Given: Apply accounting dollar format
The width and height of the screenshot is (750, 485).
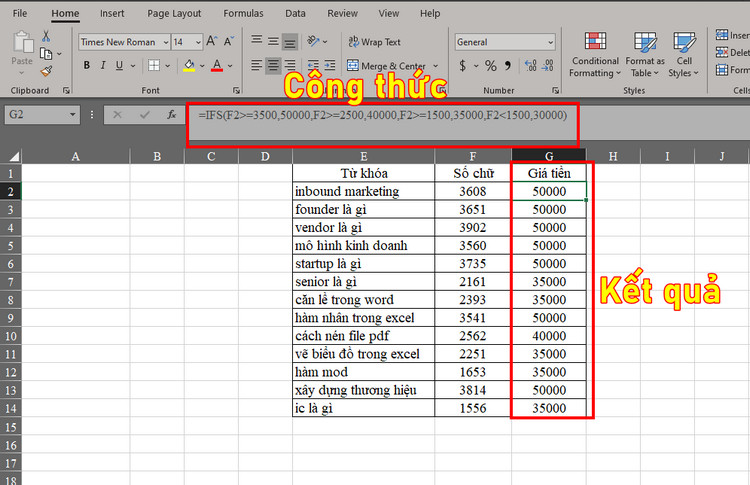Looking at the screenshot, I should (463, 66).
